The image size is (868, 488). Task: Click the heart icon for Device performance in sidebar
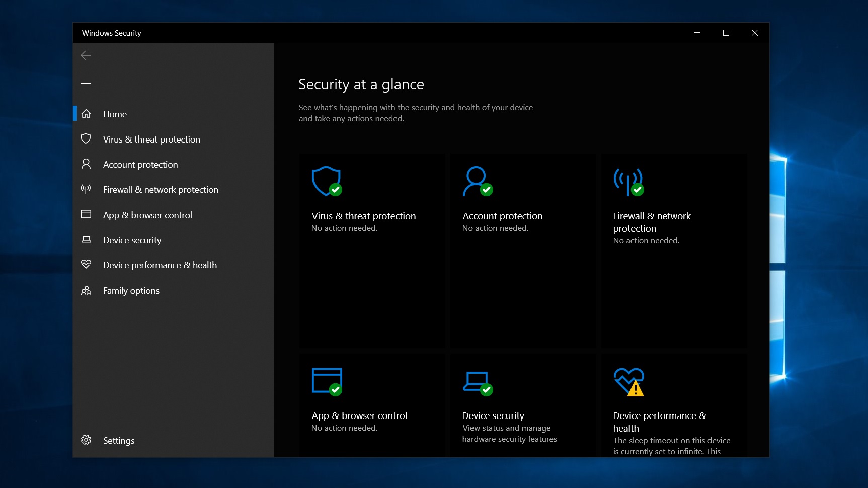pos(86,264)
